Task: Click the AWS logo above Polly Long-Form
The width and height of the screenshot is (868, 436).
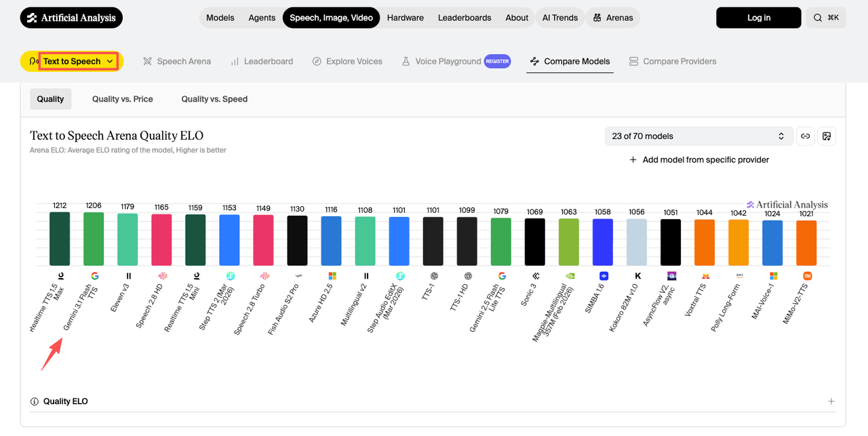Action: (x=739, y=276)
